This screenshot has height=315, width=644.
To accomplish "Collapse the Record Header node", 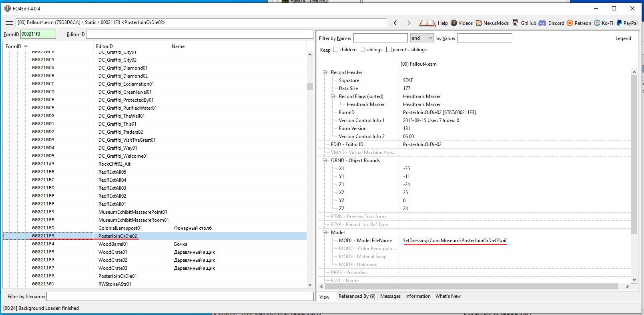I will (x=325, y=72).
